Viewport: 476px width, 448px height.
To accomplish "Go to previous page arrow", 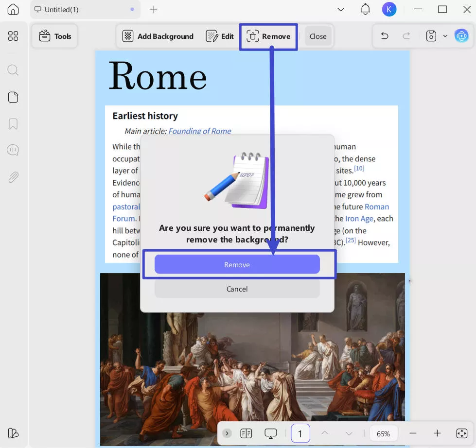I will (324, 433).
